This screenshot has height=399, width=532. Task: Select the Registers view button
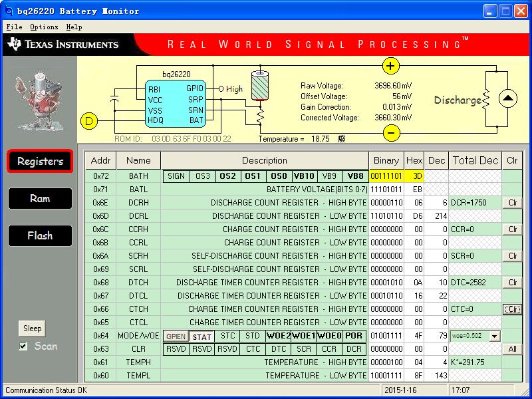coord(40,161)
